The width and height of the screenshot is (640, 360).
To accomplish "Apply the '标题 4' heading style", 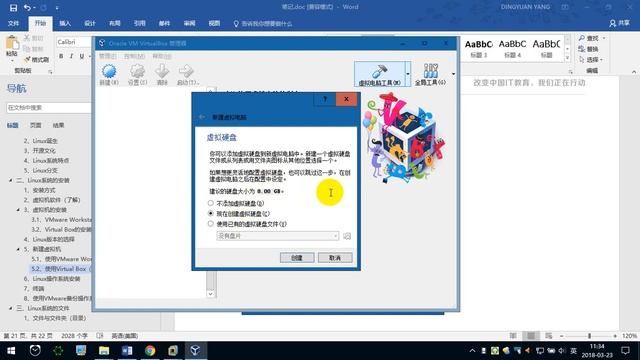I will 513,48.
